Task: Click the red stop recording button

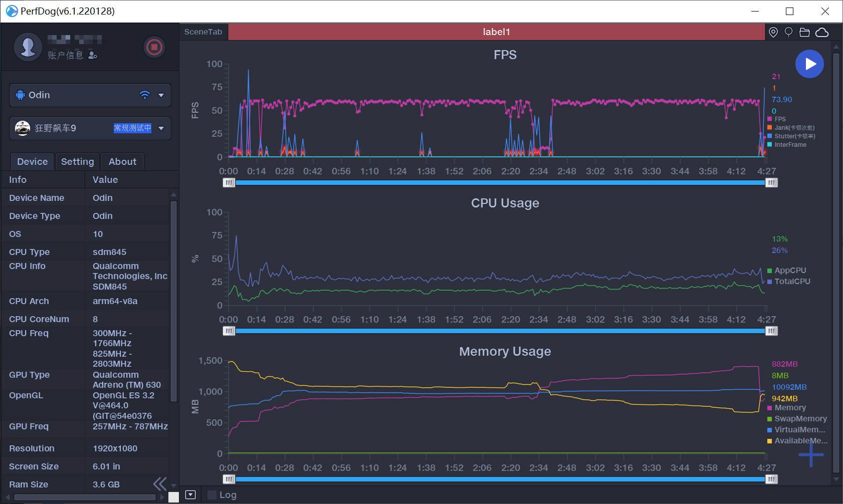Action: [154, 47]
